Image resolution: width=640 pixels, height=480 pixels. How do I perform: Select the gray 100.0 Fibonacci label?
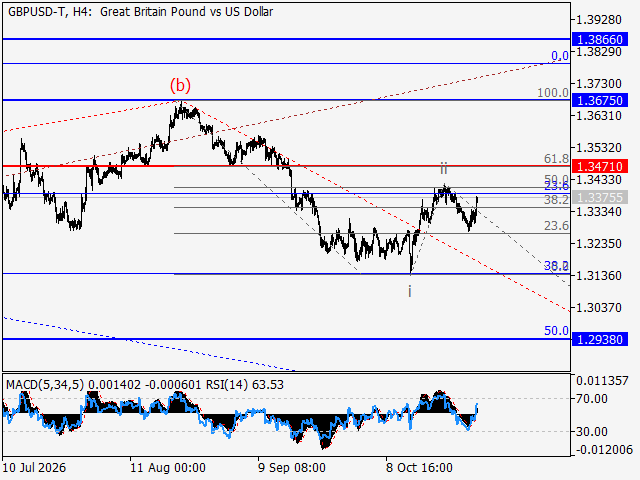pyautogui.click(x=553, y=93)
